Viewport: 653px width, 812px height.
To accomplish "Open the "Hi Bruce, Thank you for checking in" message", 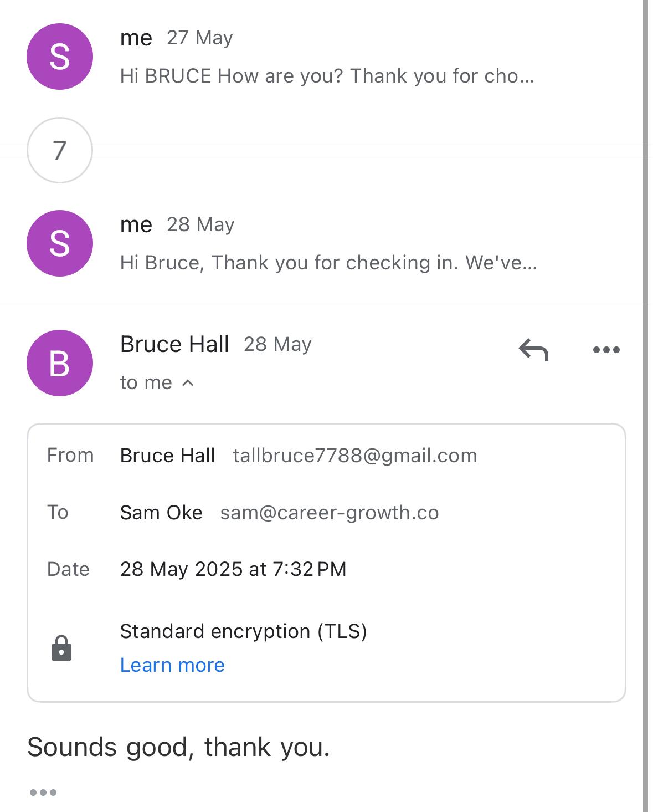I will 328,263.
